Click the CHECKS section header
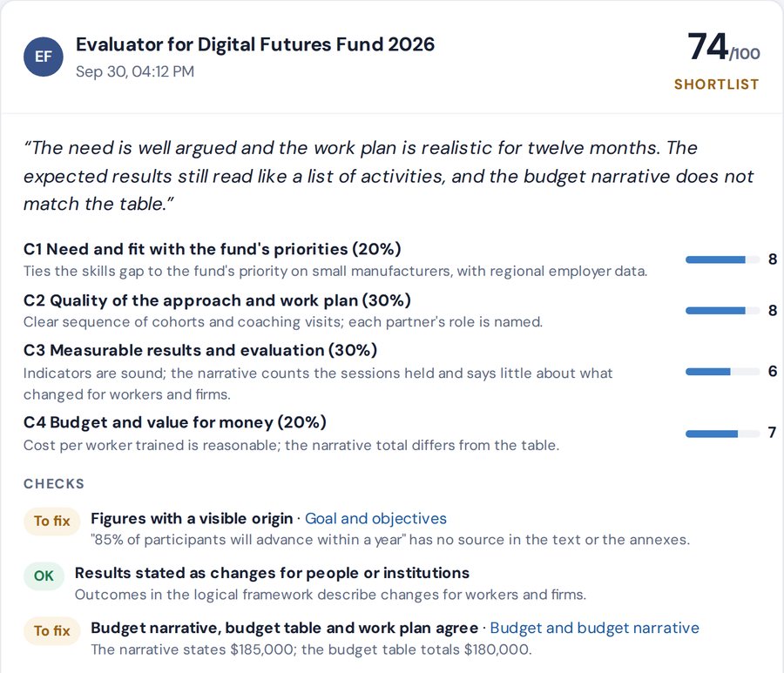This screenshot has width=784, height=673. (54, 484)
